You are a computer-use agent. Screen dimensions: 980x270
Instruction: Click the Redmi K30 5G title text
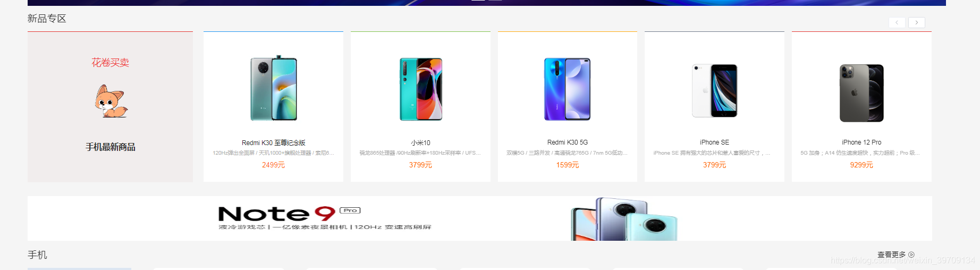pyautogui.click(x=568, y=142)
